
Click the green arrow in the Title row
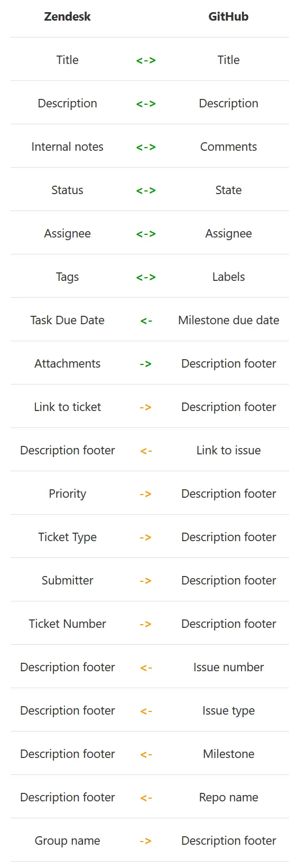[146, 60]
